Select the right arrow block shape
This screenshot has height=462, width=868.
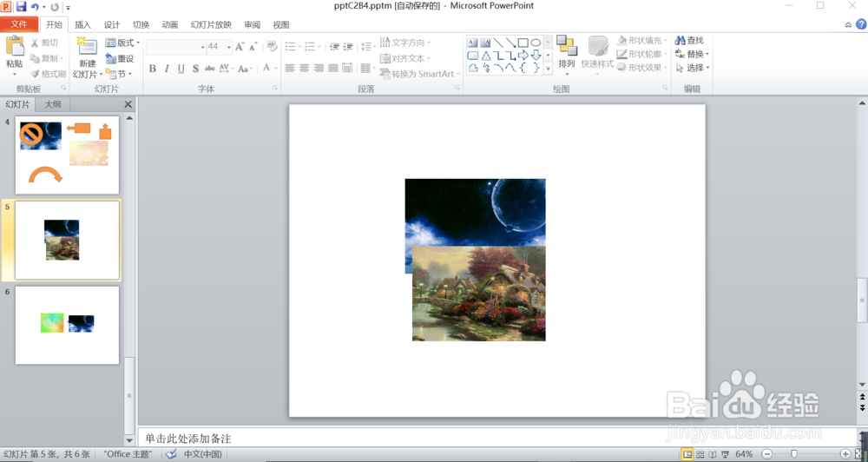523,56
